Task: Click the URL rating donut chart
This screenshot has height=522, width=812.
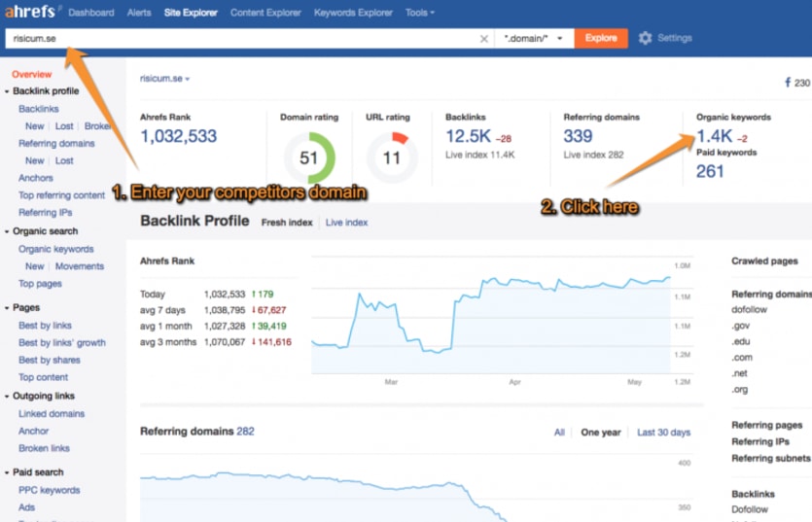Action: click(x=392, y=157)
